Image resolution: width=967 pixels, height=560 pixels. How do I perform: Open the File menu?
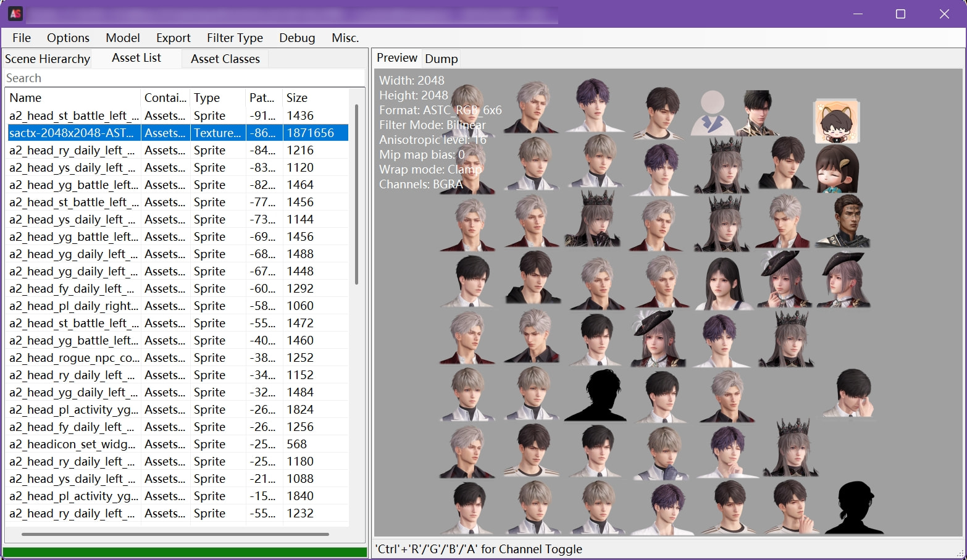pos(22,38)
